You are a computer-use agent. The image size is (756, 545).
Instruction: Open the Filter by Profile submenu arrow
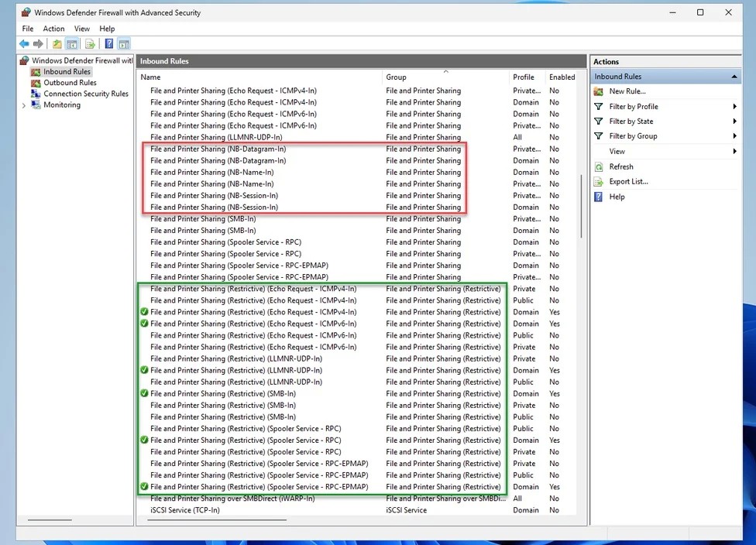(734, 107)
